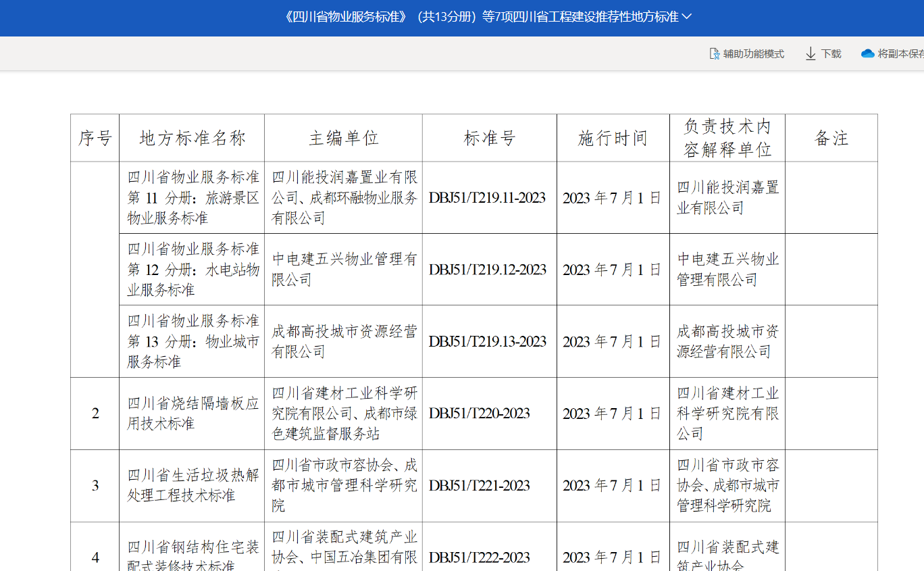This screenshot has width=924, height=571.
Task: Click standard number DBJ51/T219.13-2023
Action: tap(487, 342)
